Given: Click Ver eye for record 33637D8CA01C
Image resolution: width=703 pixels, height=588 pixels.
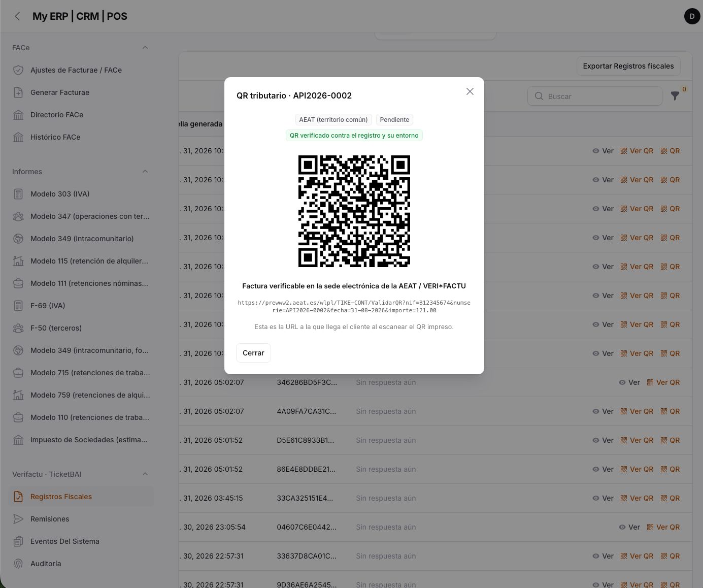Looking at the screenshot, I should (x=603, y=556).
